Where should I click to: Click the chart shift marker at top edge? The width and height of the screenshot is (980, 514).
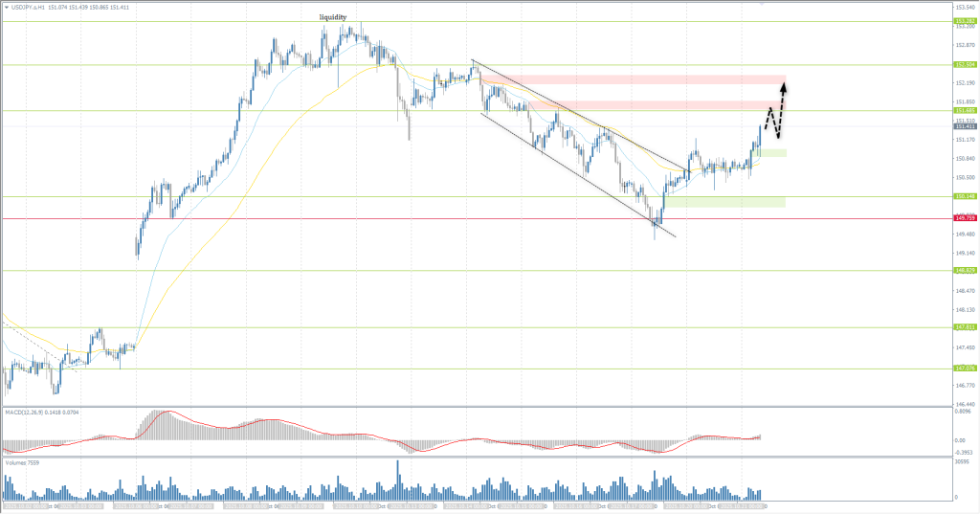760,5
